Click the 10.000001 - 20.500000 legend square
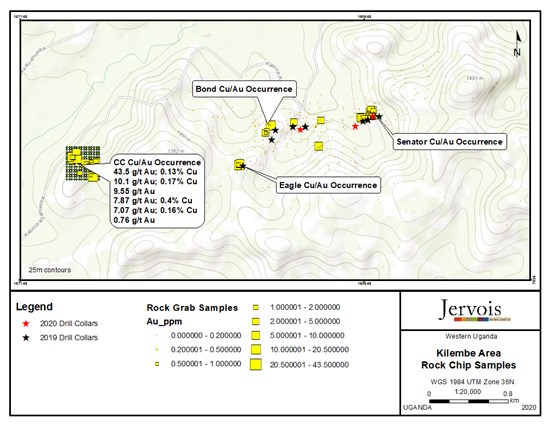Image resolution: width=550 pixels, height=425 pixels. [256, 350]
